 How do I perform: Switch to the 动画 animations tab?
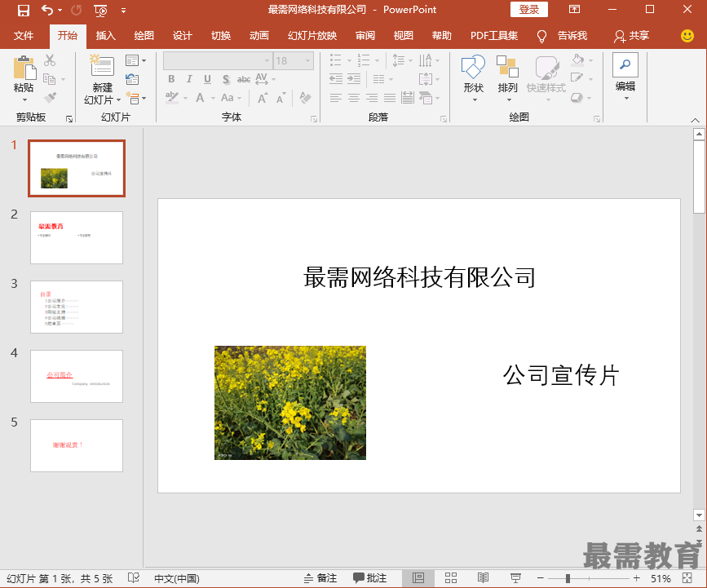coord(259,36)
